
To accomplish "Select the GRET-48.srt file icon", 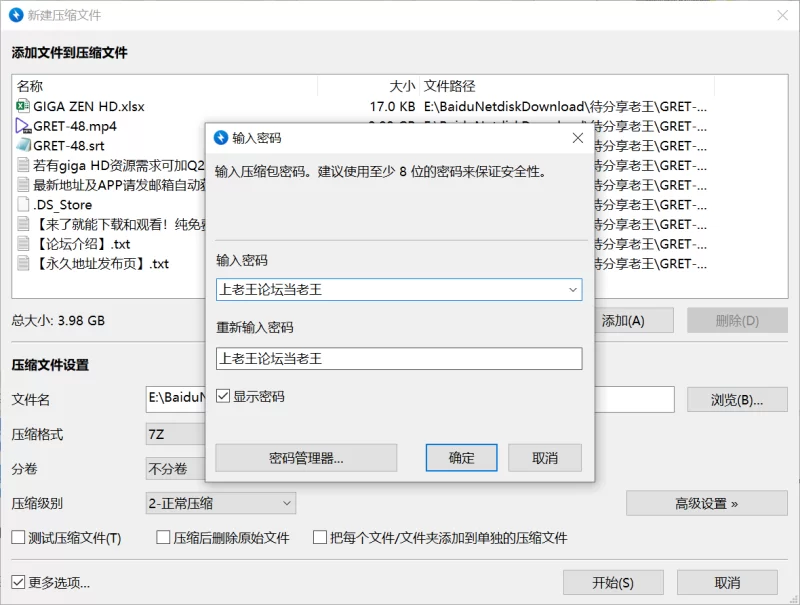I will click(x=23, y=145).
